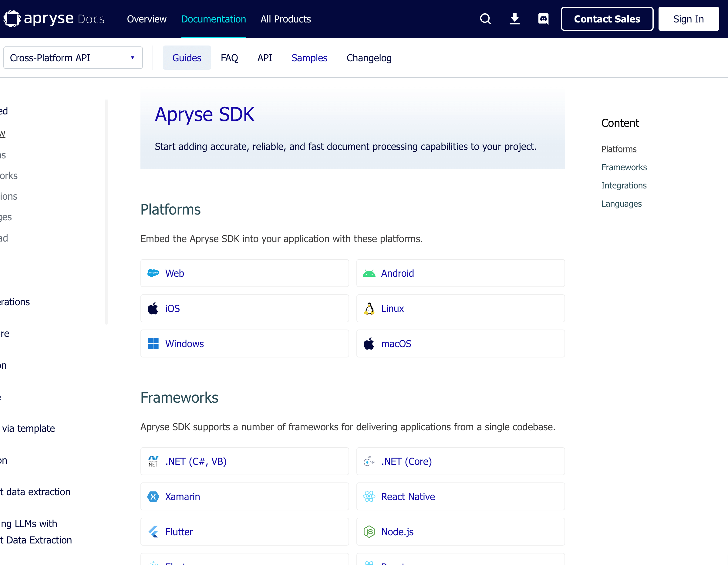Click the React Native atom icon
728x565 pixels.
click(369, 497)
